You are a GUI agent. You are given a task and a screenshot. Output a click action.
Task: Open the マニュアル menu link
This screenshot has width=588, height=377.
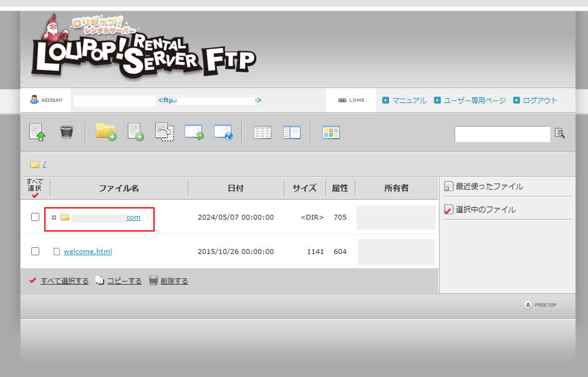[408, 100]
